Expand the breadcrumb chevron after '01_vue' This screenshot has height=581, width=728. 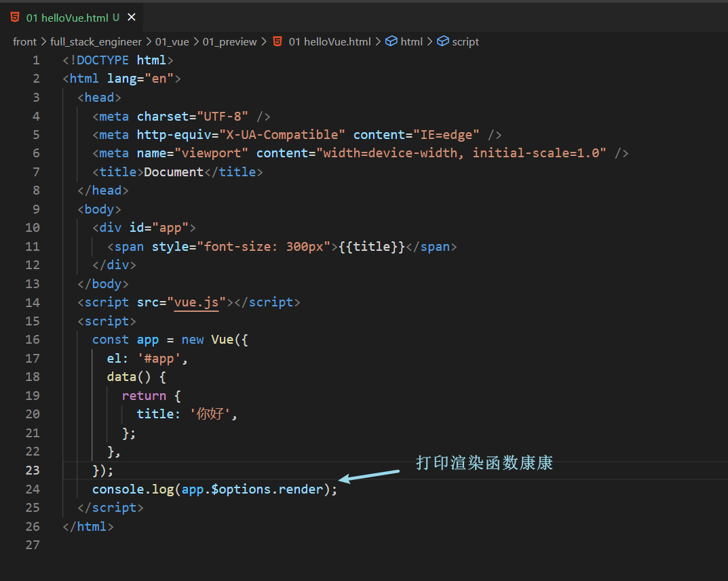click(x=196, y=42)
